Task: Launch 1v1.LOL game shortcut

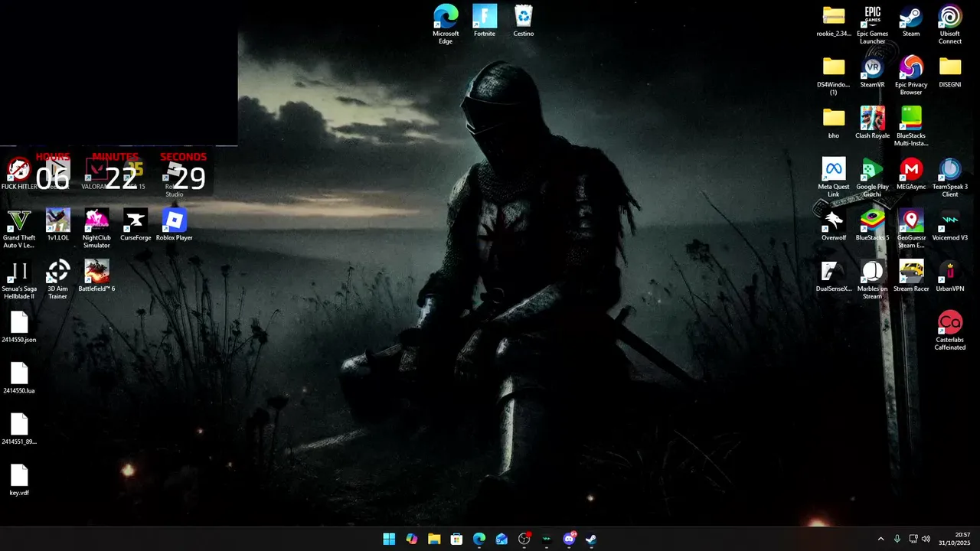Action: click(58, 226)
